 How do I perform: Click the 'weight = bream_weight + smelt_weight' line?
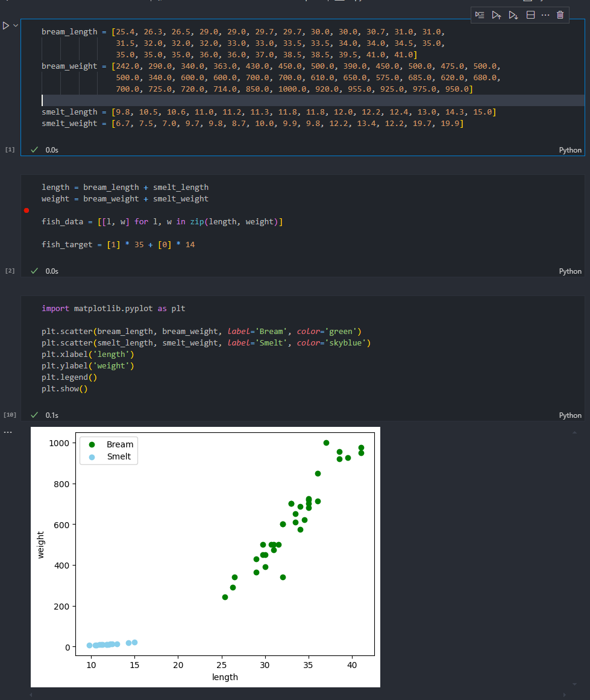pyautogui.click(x=125, y=198)
